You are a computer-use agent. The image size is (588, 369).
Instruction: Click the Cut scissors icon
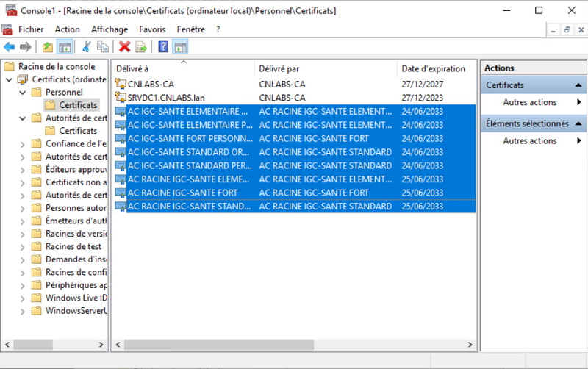click(87, 47)
